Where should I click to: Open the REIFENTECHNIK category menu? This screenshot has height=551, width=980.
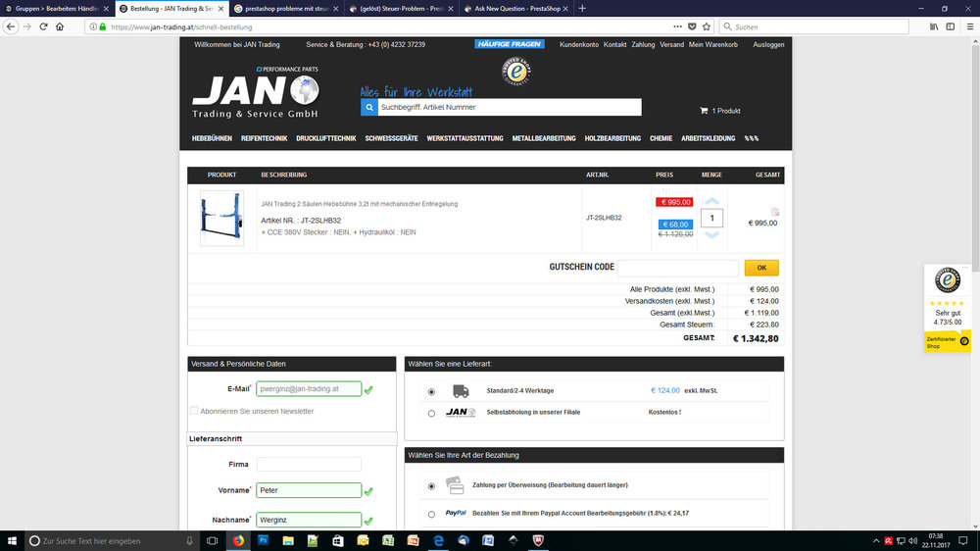pyautogui.click(x=265, y=138)
